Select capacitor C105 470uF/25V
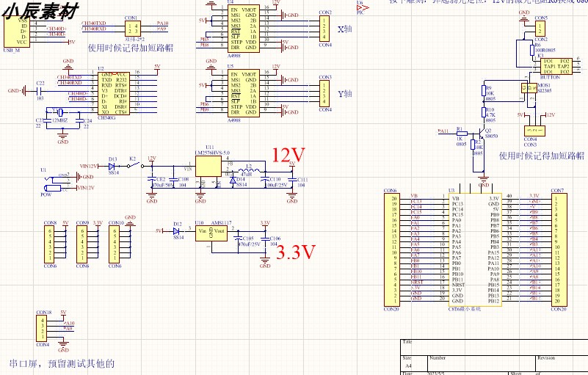The width and height of the screenshot is (588, 375). pos(238,238)
